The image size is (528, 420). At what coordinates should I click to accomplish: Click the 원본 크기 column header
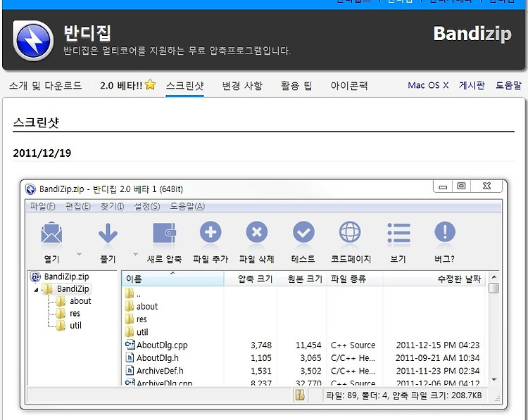coord(302,279)
